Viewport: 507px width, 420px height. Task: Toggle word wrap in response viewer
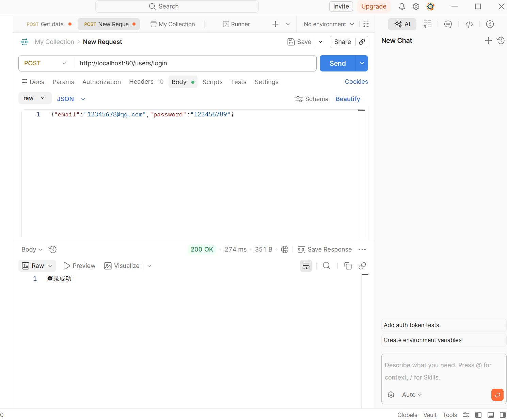tap(306, 266)
